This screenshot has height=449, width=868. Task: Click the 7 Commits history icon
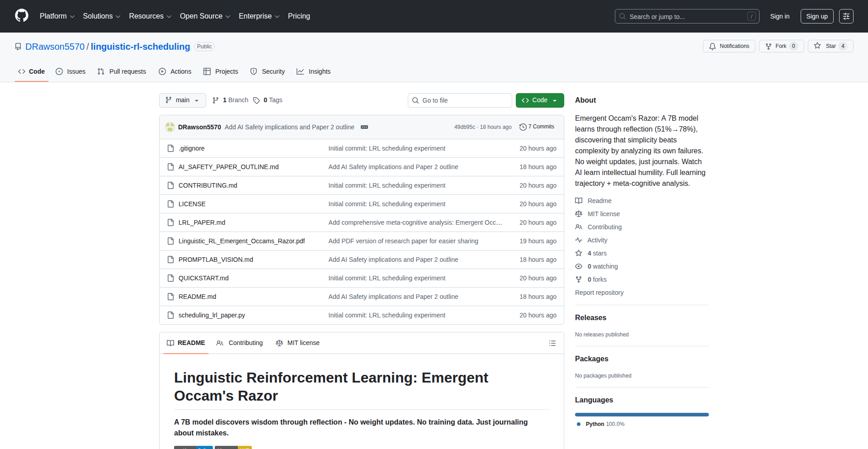(x=523, y=127)
